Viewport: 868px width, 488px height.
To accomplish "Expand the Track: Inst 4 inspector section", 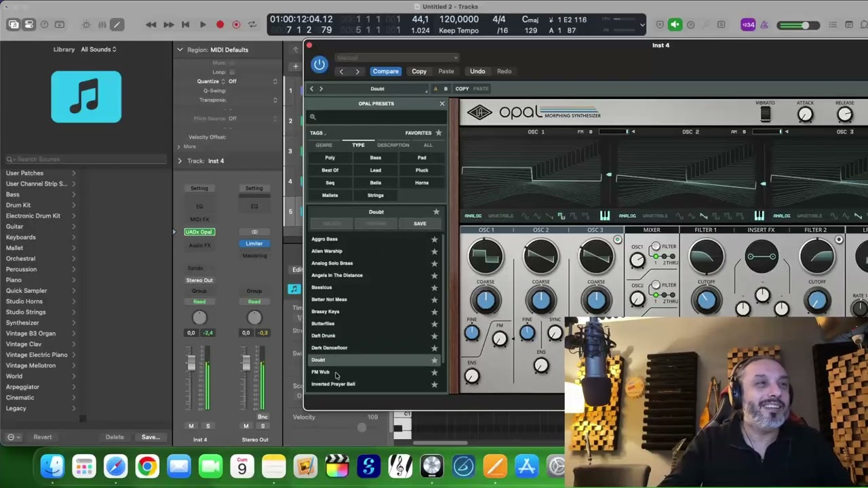I will [x=180, y=161].
